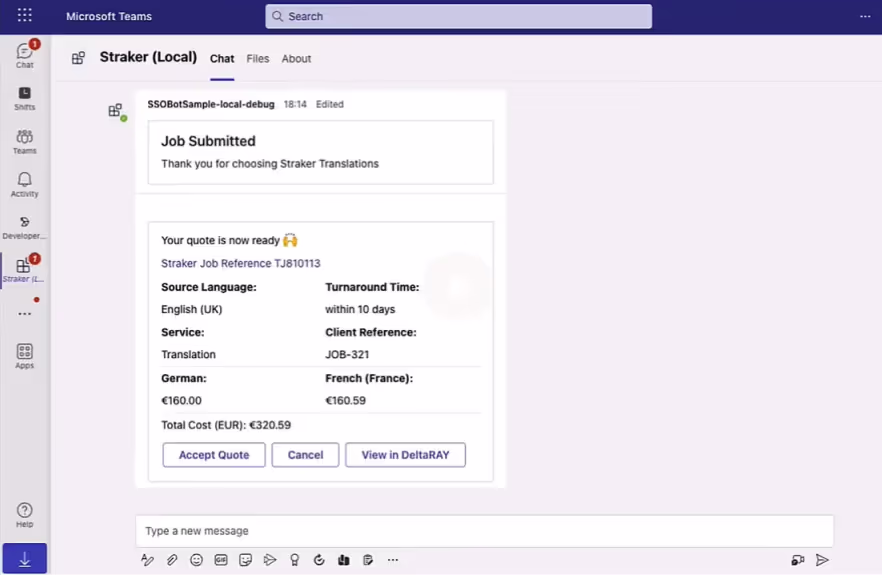Click the Edited label on the message
The height and width of the screenshot is (575, 882).
tap(330, 104)
